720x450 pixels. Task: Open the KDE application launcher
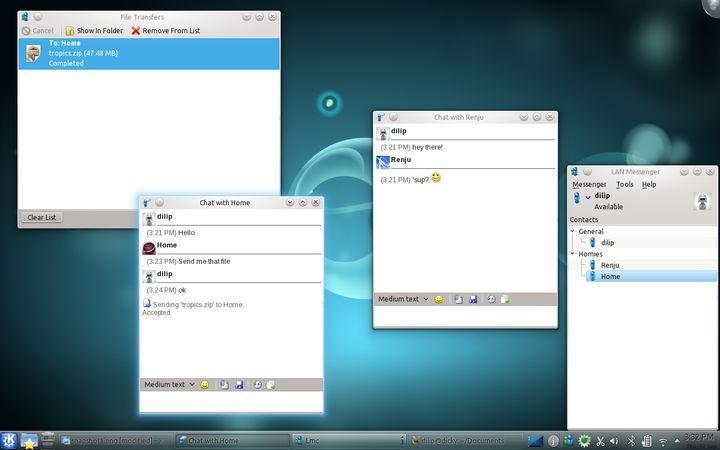click(9, 440)
